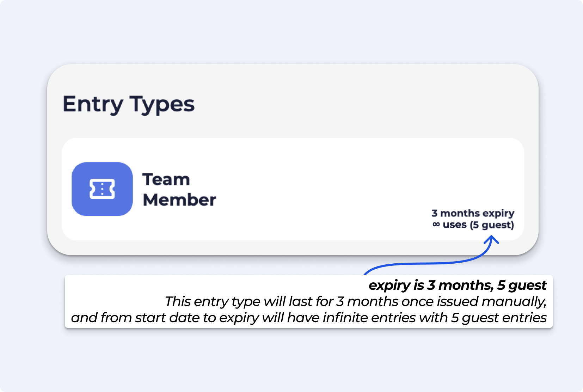
Task: Click the 3 months expiry label
Action: pos(473,213)
